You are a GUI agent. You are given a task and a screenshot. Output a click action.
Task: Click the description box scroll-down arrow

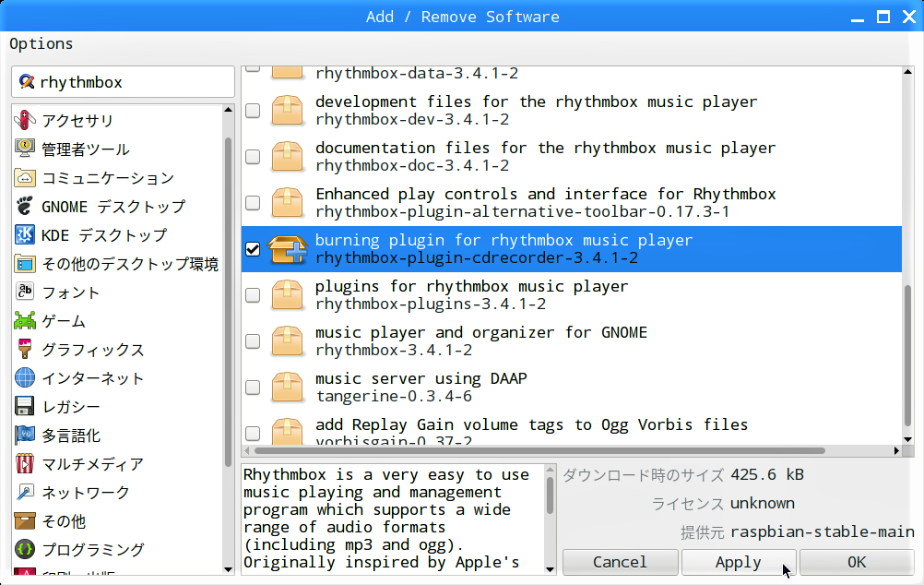coord(550,569)
